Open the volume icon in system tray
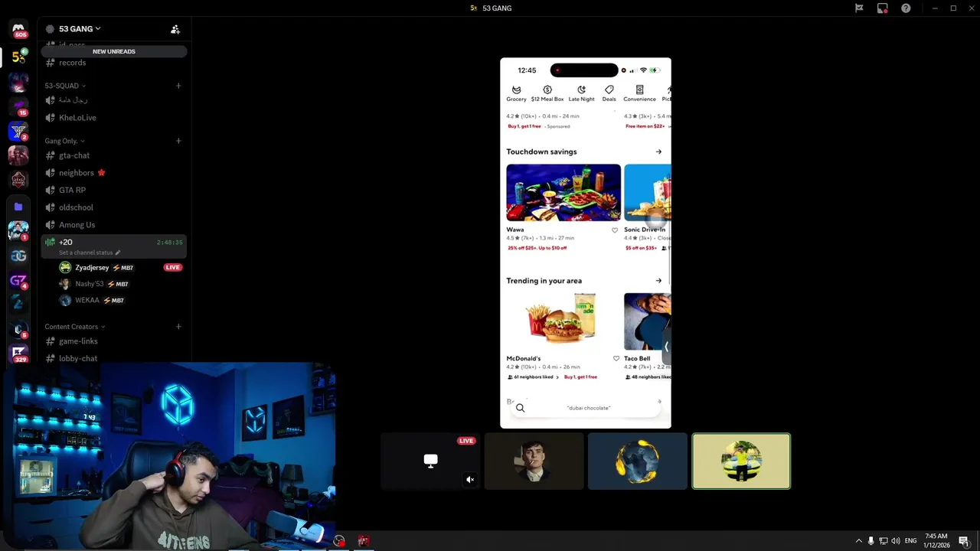The height and width of the screenshot is (551, 980). click(895, 541)
